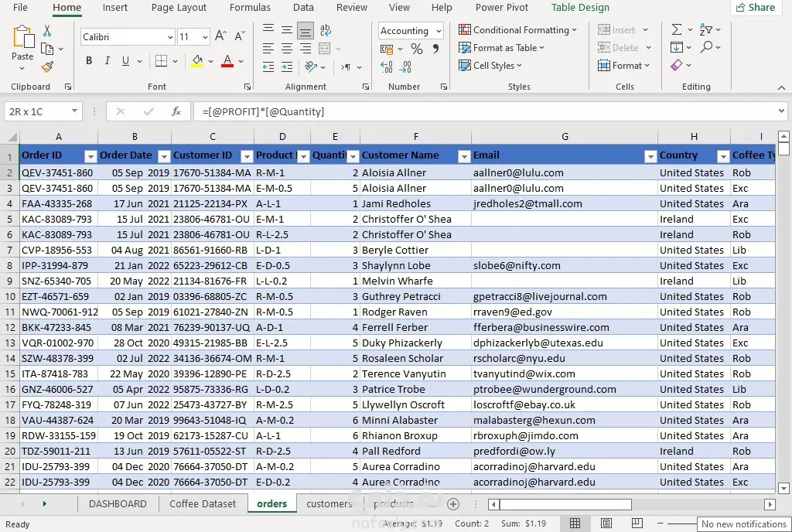
Task: Open Country column filter dropdown
Action: (x=723, y=156)
